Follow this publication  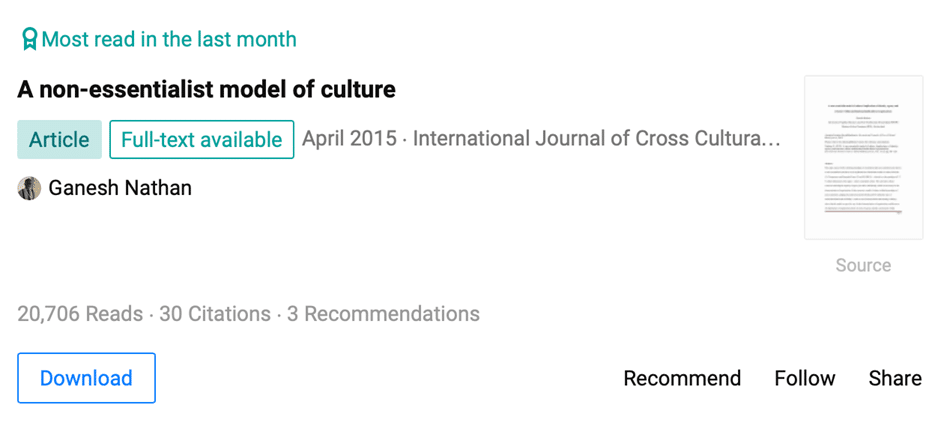coord(804,378)
